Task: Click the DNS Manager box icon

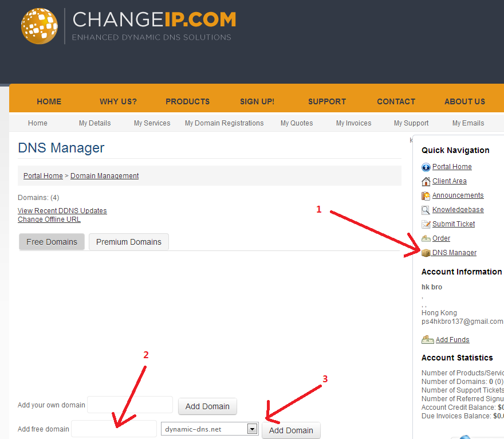Action: point(426,253)
